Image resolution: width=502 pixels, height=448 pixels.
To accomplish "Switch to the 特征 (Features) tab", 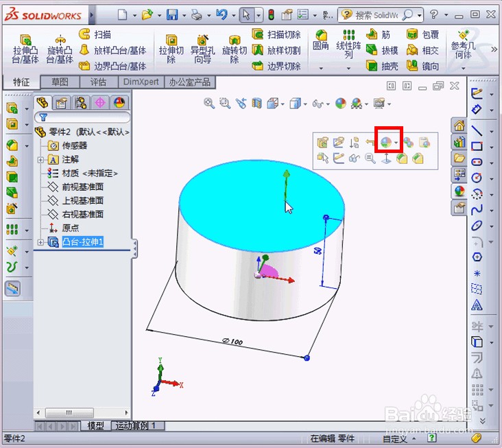I will pos(21,82).
